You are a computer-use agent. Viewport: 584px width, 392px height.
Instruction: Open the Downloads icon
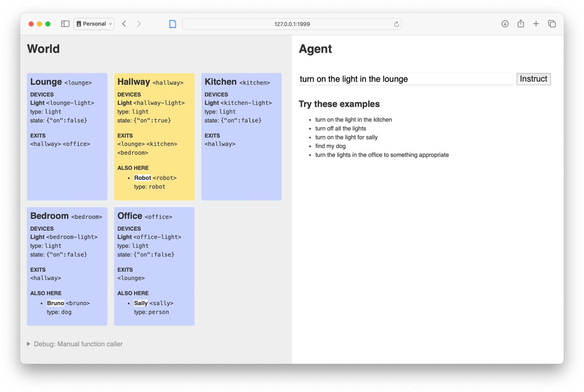[x=505, y=24]
